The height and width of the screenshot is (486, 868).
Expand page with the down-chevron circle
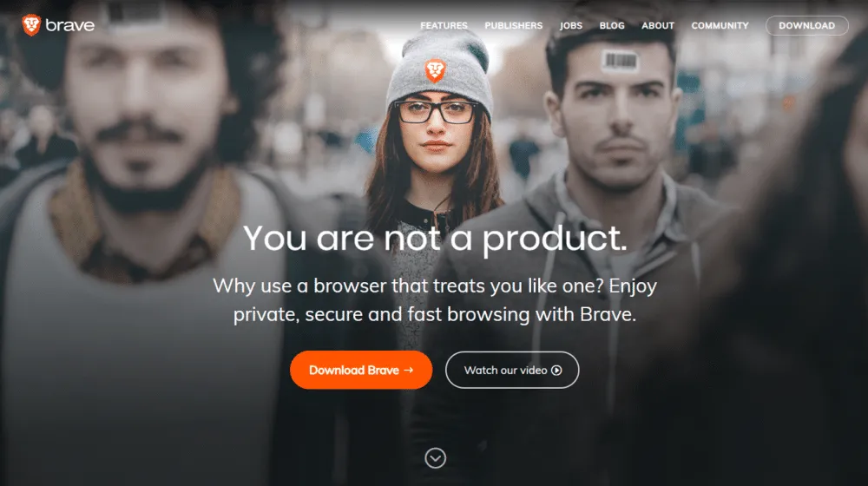pyautogui.click(x=435, y=457)
